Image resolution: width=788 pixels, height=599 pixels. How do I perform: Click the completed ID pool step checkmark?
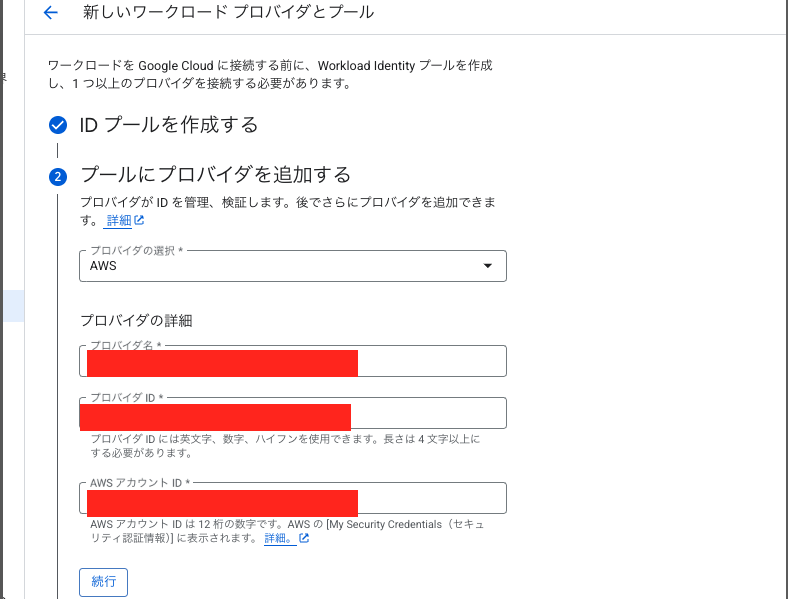click(x=58, y=125)
